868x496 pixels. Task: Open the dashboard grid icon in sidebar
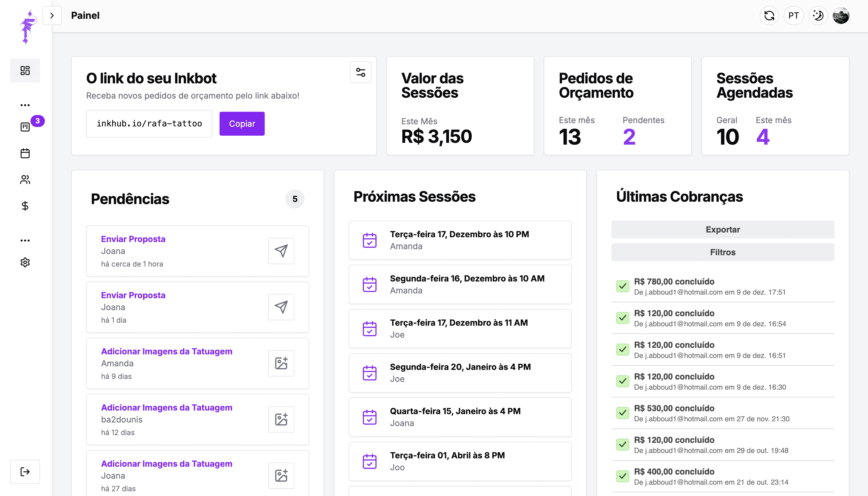[x=25, y=71]
